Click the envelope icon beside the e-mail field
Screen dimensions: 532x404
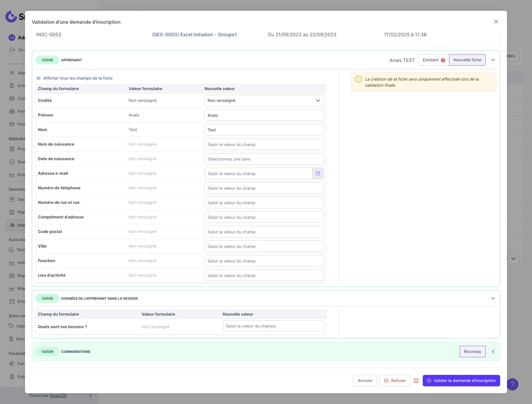(x=318, y=173)
